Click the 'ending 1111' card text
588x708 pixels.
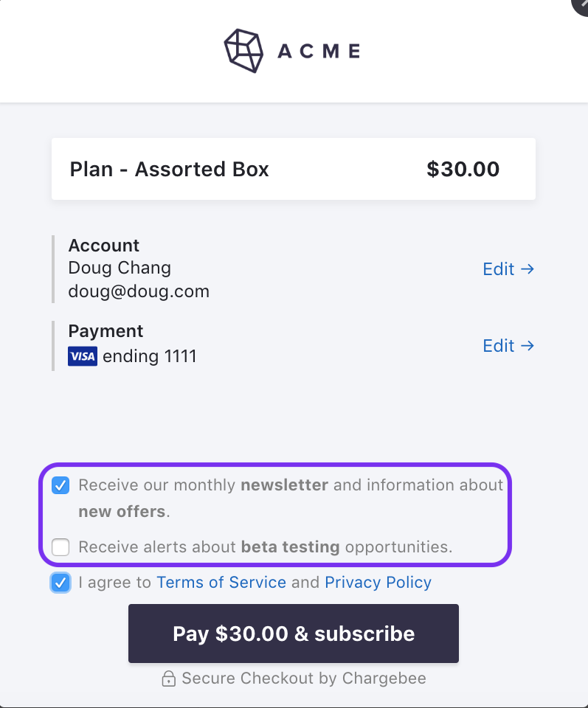(x=150, y=357)
